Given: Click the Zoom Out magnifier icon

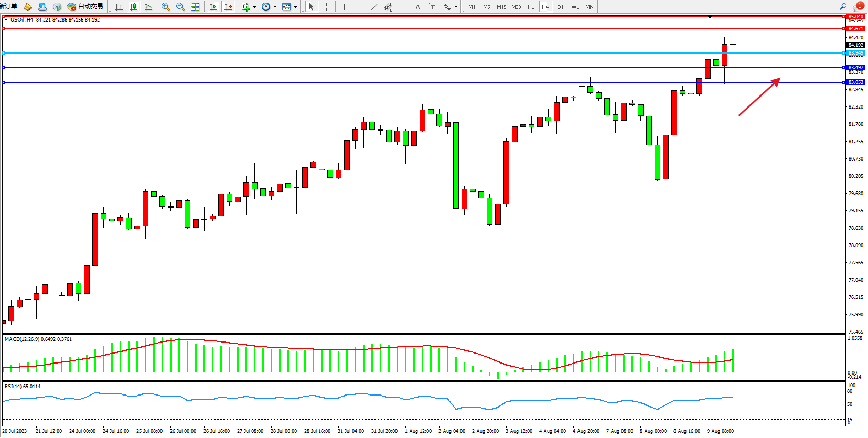Looking at the screenshot, I should pyautogui.click(x=180, y=7).
